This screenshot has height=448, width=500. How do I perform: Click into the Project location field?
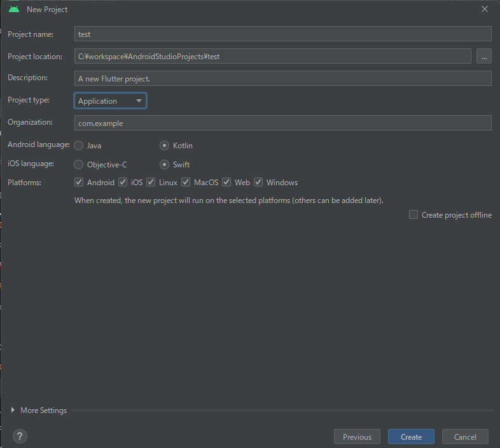273,56
